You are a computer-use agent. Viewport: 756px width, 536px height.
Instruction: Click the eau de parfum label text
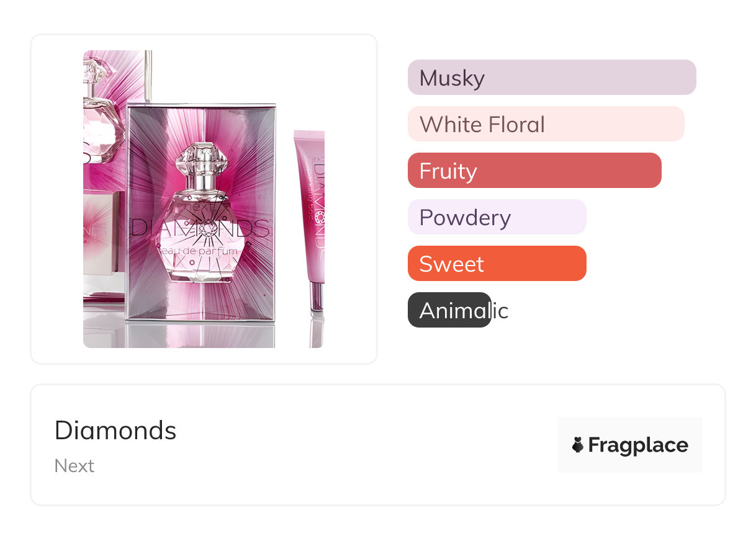point(199,251)
